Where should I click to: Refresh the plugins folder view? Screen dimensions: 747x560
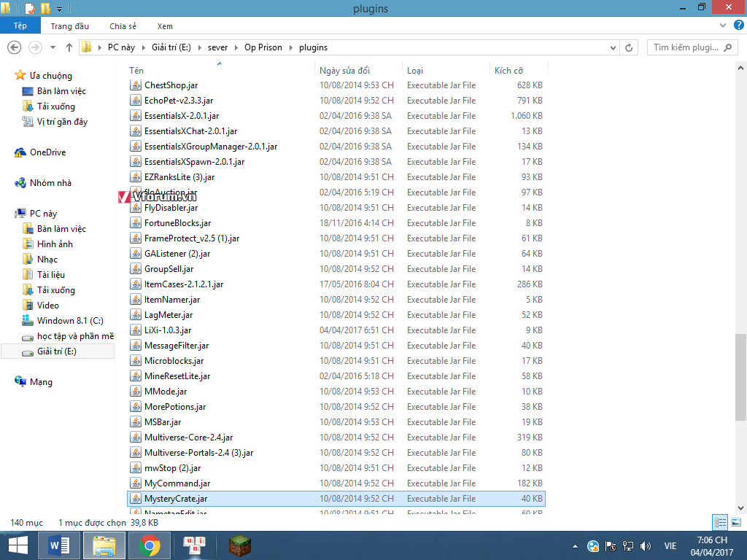coord(629,47)
